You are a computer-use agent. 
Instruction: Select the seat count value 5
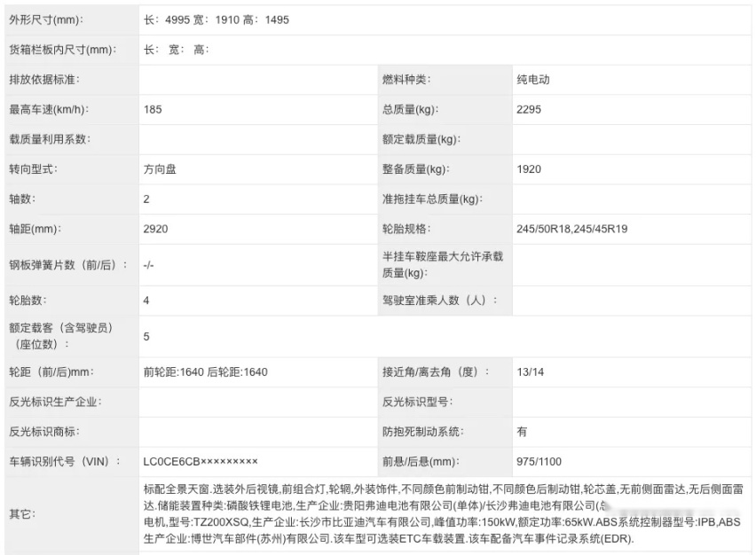(146, 337)
